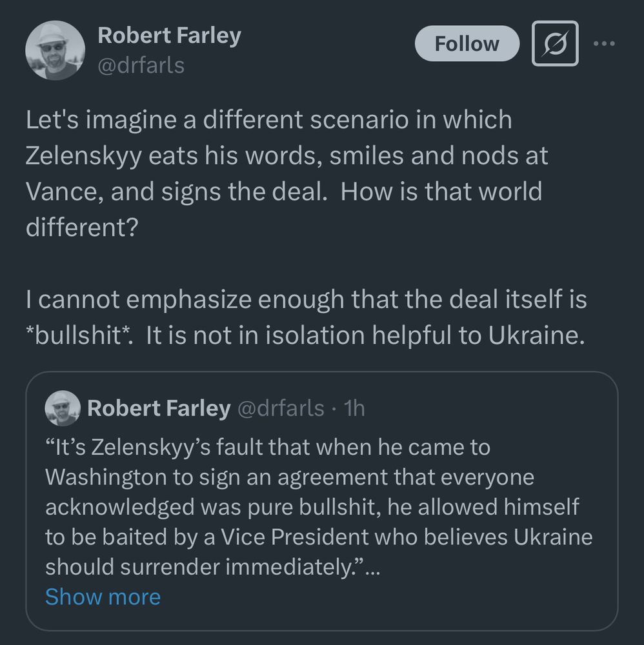Click the Follow button
This screenshot has width=644, height=645.
pos(467,44)
